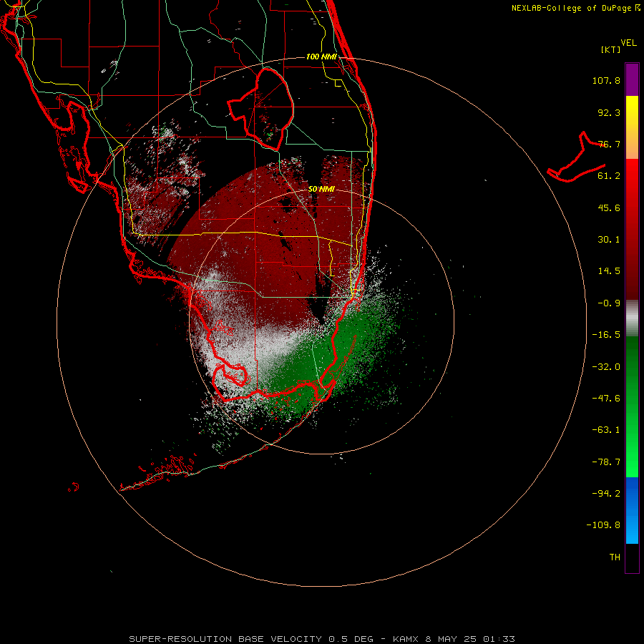The width and height of the screenshot is (644, 644).
Task: Click the 30.1 velocity scale value
Action: point(609,240)
